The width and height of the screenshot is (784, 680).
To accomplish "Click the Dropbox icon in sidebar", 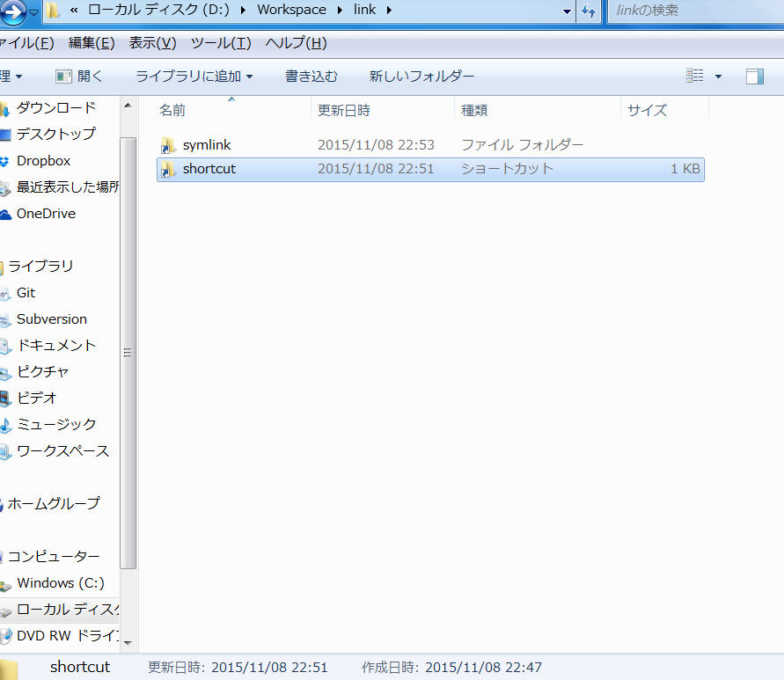I will [5, 161].
